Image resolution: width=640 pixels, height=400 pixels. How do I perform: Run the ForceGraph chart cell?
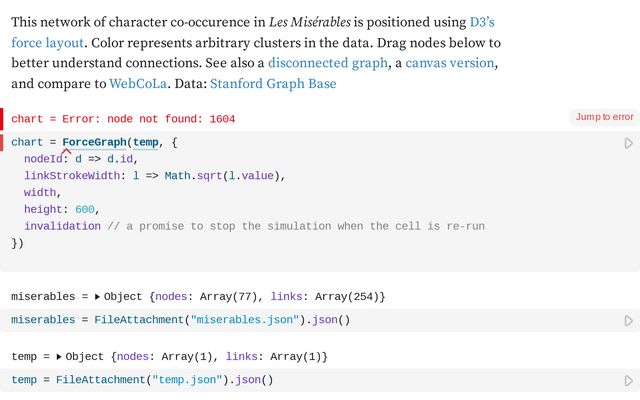click(x=628, y=143)
